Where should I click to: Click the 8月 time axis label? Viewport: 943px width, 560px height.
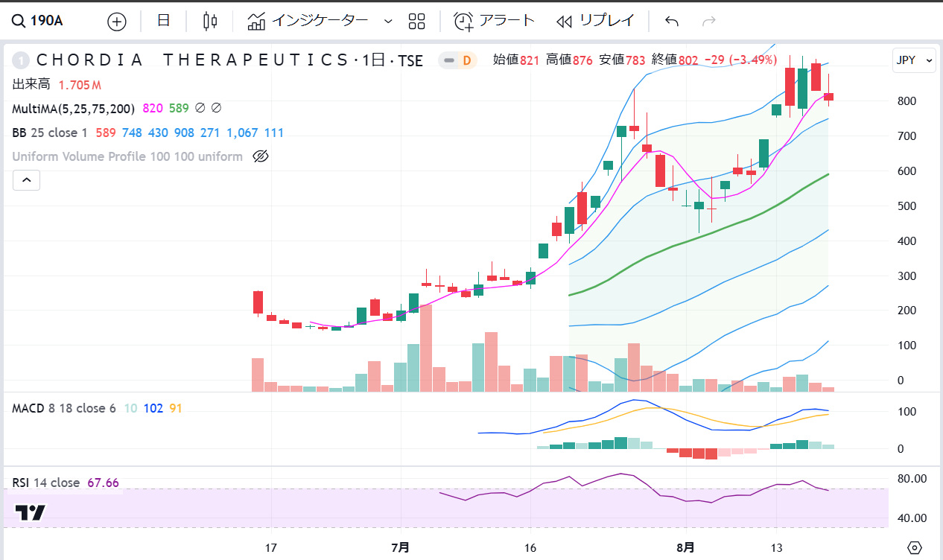pyautogui.click(x=686, y=548)
